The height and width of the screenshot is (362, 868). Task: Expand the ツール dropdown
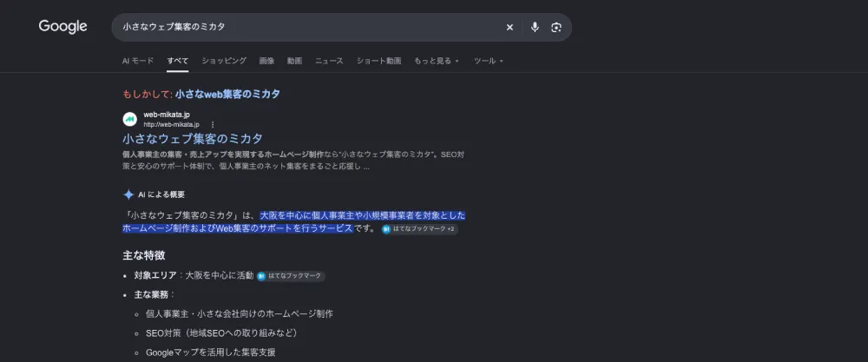point(488,61)
